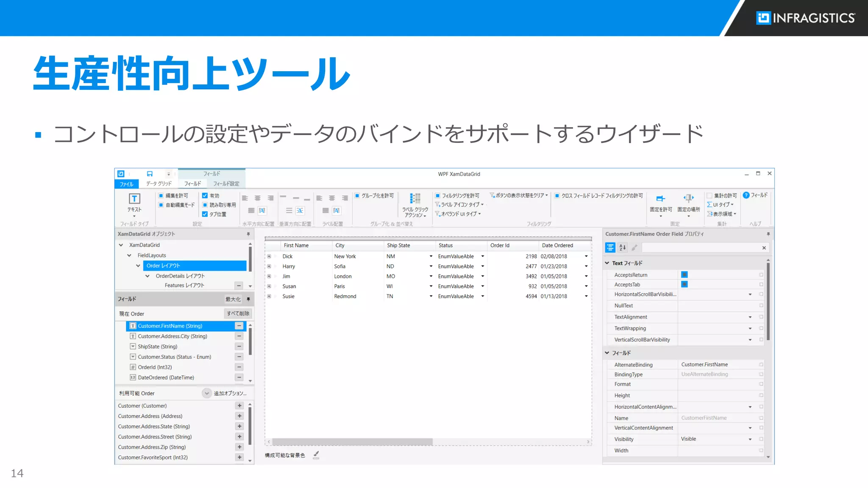
Task: Align bottom in 垂直方向に配置 group
Action: 307,199
